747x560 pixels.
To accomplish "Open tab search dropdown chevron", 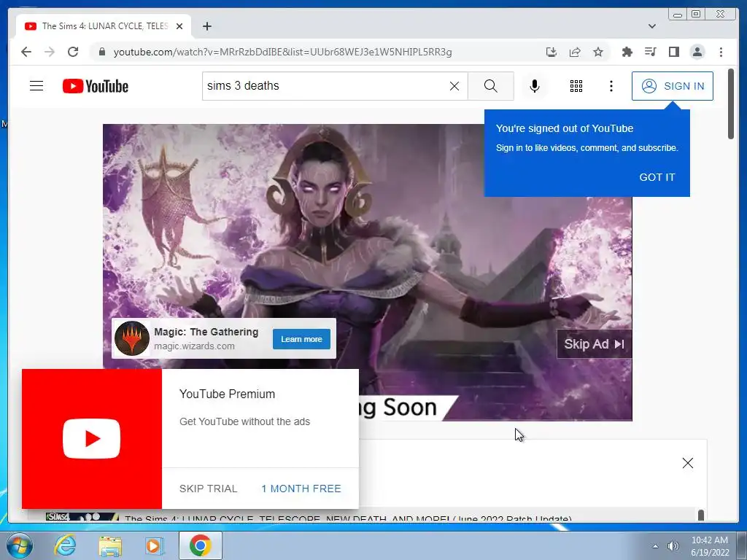I will pyautogui.click(x=652, y=26).
